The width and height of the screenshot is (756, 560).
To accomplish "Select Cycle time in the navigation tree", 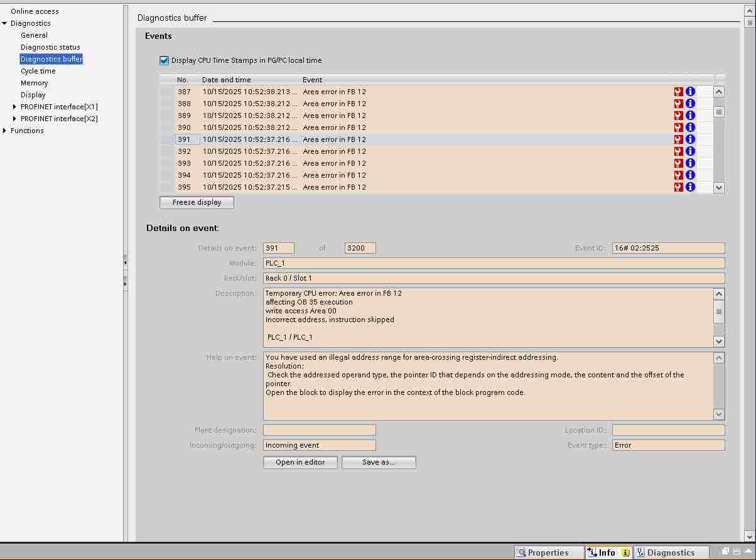I will click(x=38, y=71).
